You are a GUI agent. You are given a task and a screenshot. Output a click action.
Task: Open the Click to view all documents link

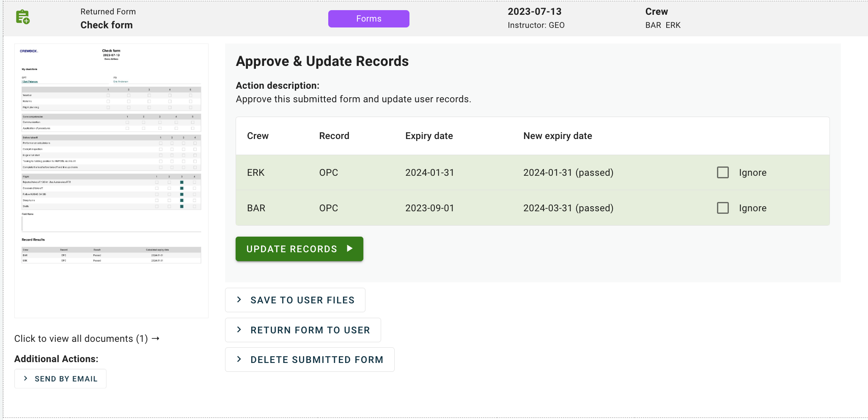[x=81, y=338]
